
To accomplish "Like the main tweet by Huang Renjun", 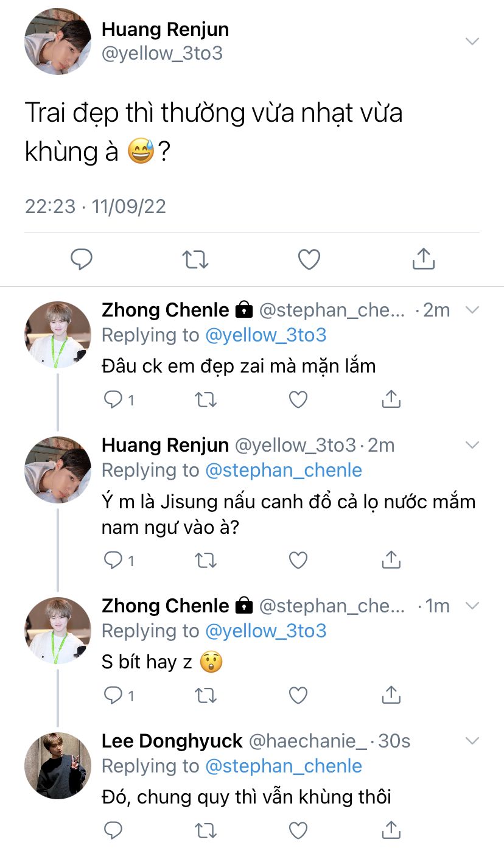I will click(309, 259).
